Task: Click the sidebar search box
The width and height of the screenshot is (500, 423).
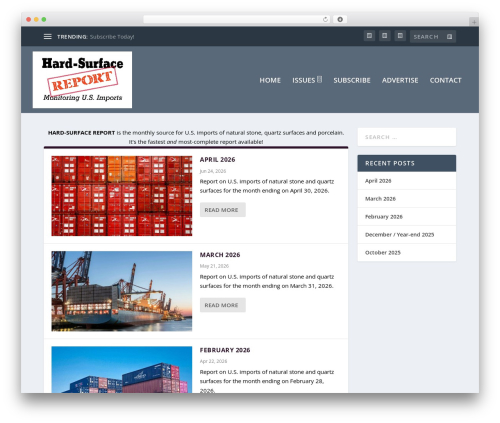Action: pyautogui.click(x=407, y=137)
